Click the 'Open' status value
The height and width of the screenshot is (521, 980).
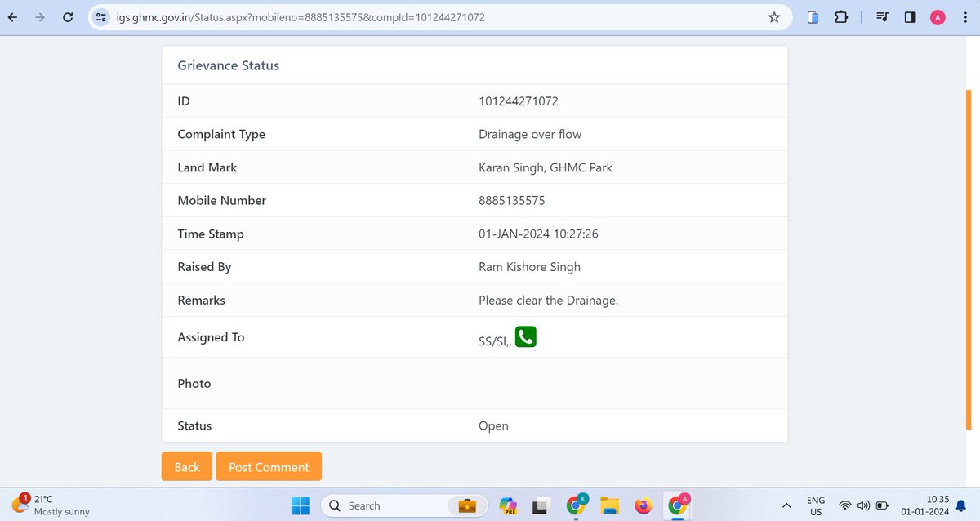[493, 425]
